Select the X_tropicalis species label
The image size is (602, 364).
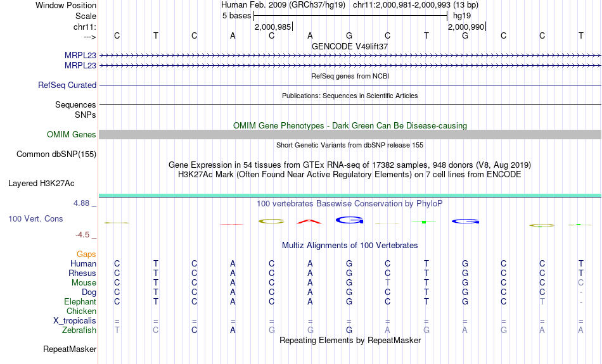coord(75,321)
